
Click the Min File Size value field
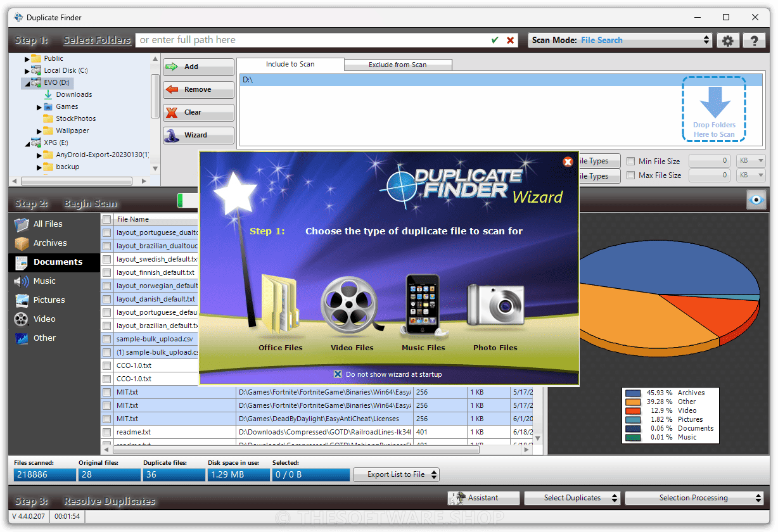(710, 161)
